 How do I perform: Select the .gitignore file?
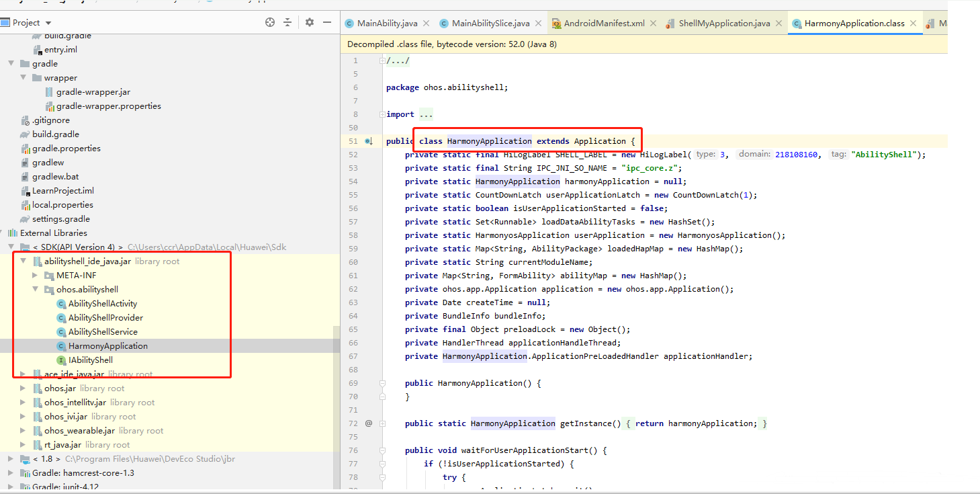[x=51, y=120]
